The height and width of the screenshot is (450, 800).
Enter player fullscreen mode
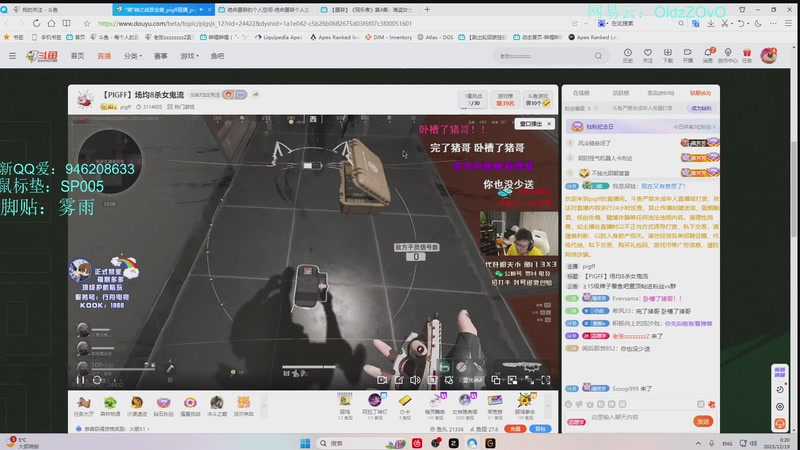[546, 380]
